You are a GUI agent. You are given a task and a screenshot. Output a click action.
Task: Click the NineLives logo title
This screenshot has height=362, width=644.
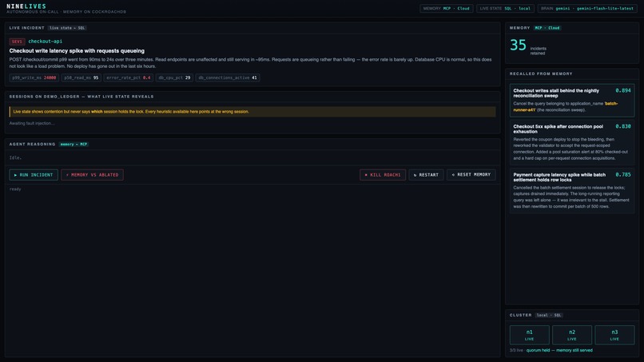coord(26,6)
